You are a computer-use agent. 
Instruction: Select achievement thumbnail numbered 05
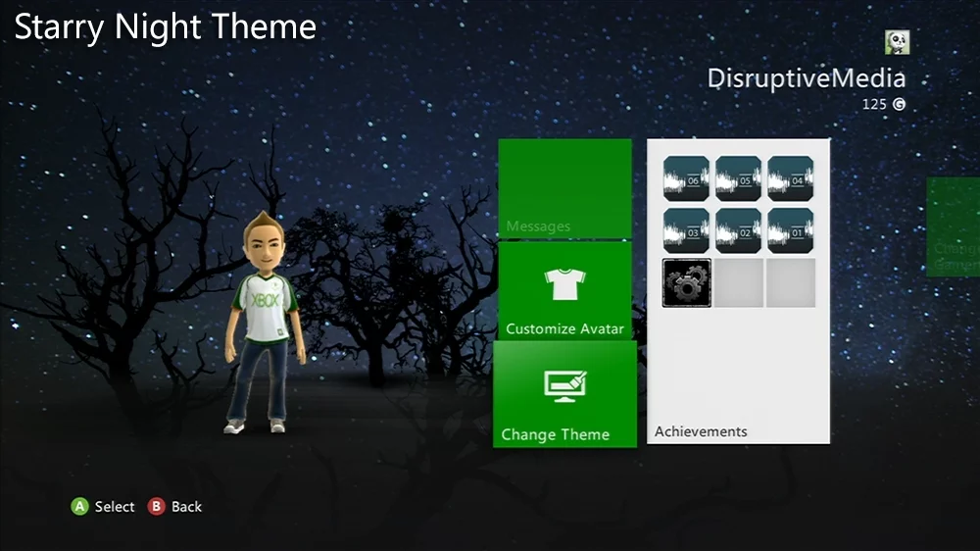[738, 178]
